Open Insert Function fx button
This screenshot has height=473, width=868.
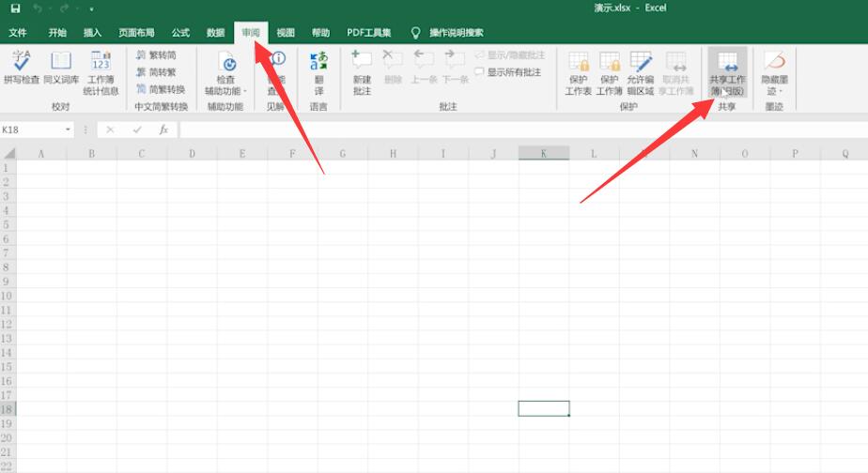(163, 130)
